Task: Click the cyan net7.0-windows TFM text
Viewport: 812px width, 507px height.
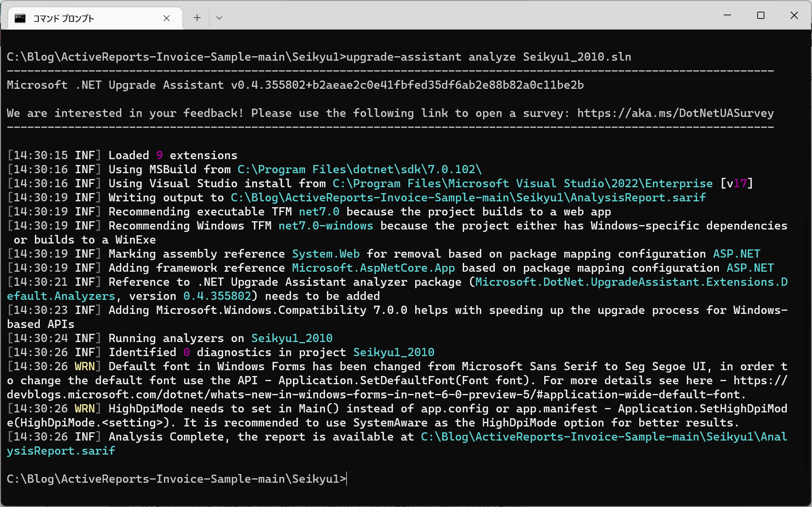Action: click(326, 226)
